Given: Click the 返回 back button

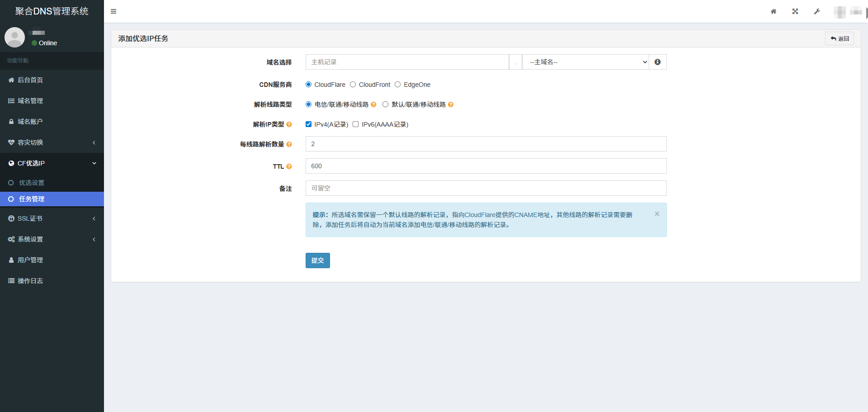Looking at the screenshot, I should (840, 38).
